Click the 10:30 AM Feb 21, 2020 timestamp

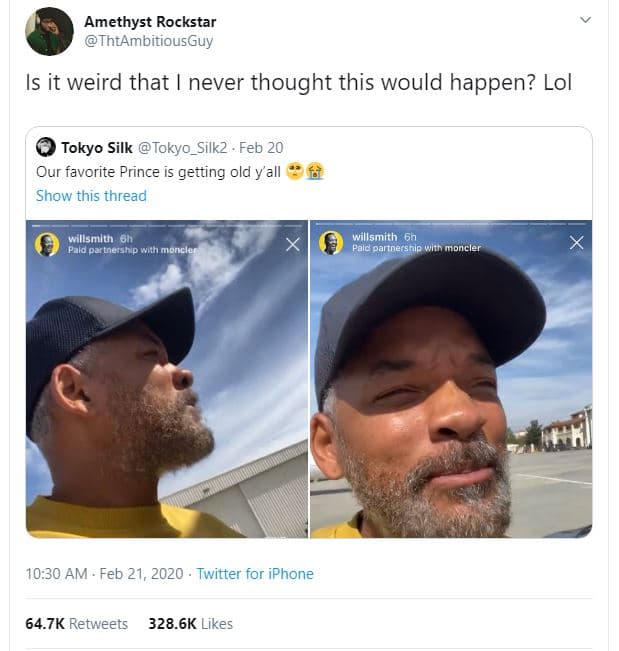point(104,573)
